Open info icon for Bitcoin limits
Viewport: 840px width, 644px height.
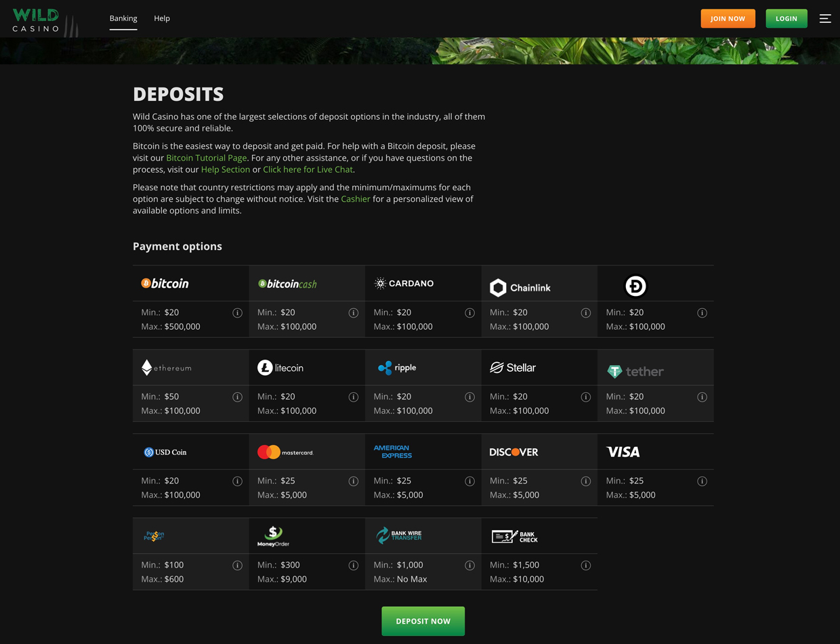coord(237,313)
